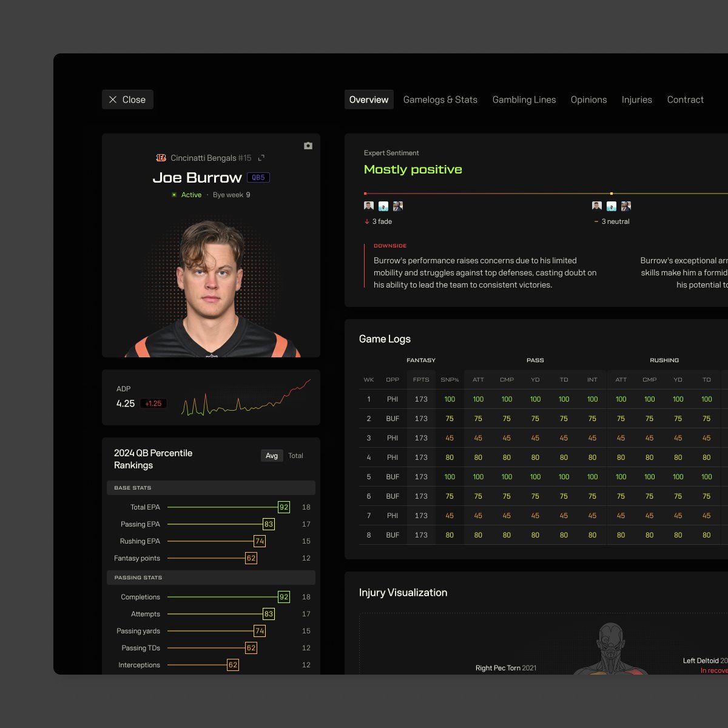Click the OPP column header in Game Logs
The height and width of the screenshot is (728, 728).
[393, 380]
